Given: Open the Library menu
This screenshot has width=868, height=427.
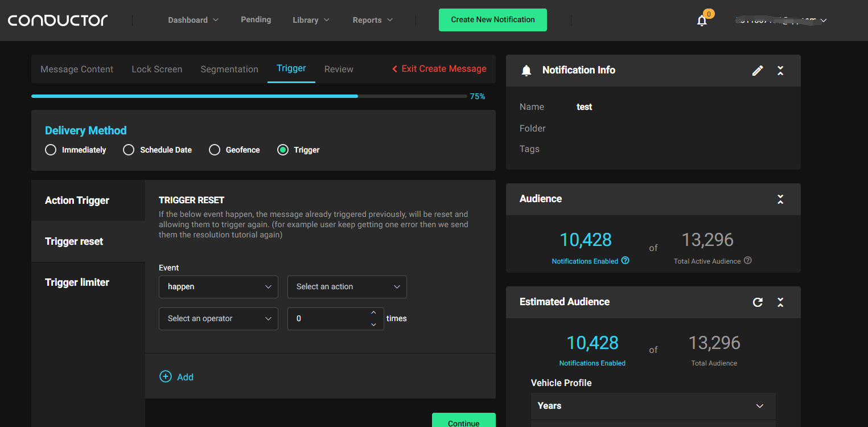Looking at the screenshot, I should coord(311,20).
